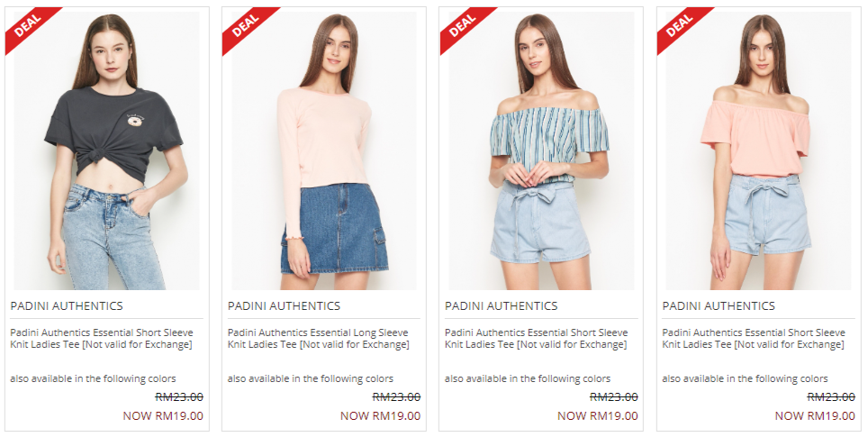
Task: Click PADINI AUTHENTICS brand on second card
Action: coord(284,305)
